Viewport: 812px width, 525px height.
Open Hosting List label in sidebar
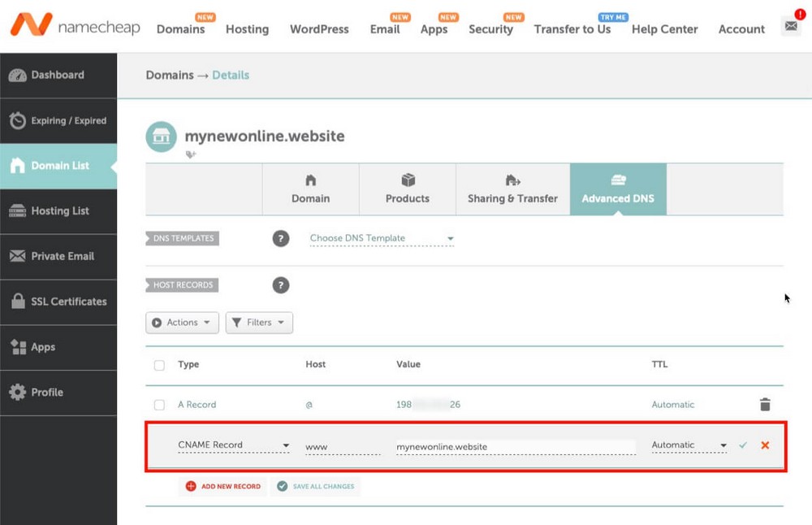60,211
